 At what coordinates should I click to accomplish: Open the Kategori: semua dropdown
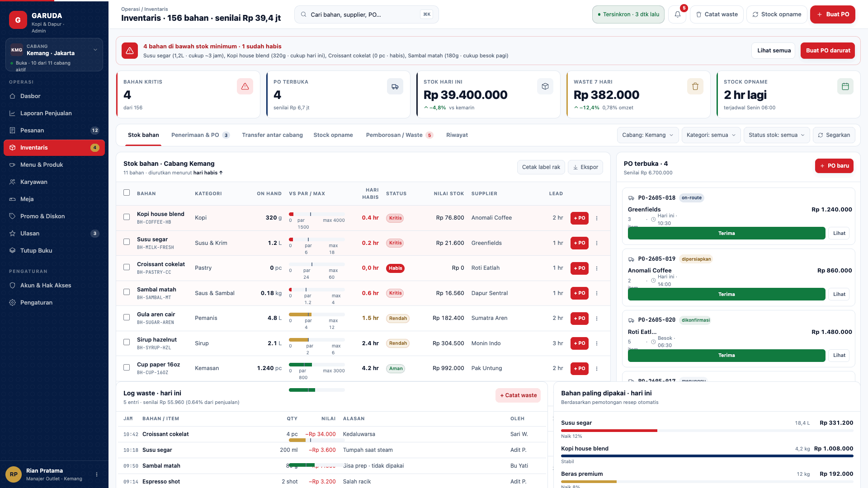coord(711,135)
